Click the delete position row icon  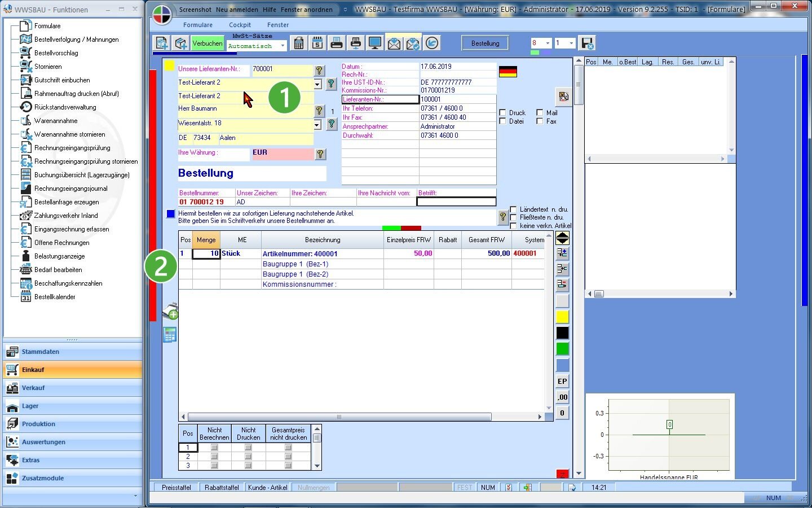(x=562, y=284)
